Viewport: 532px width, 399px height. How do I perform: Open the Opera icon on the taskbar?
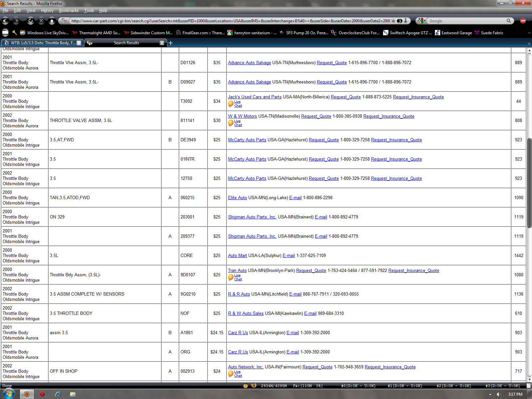pos(42,394)
